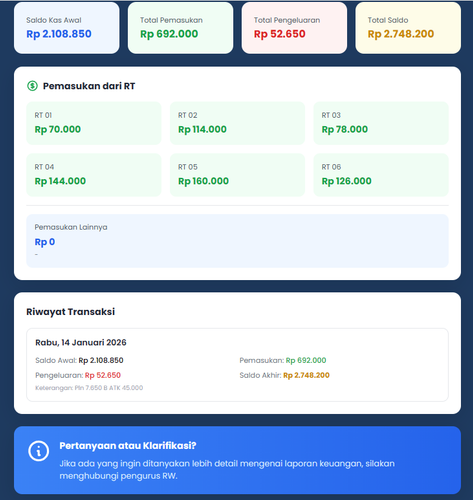This screenshot has height=500, width=473.
Task: Click the Pemasukan dari RT heading
Action: 89,86
